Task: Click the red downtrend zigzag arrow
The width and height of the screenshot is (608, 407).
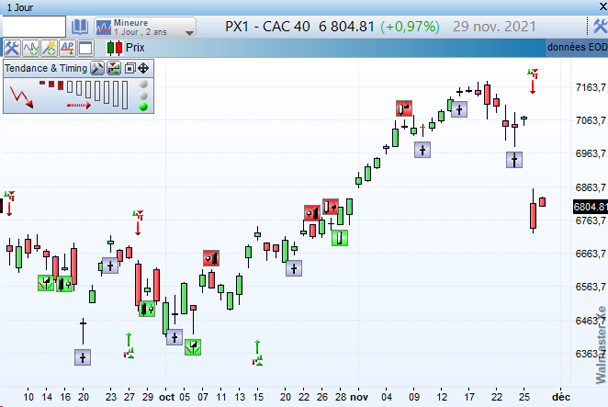Action: click(x=21, y=97)
